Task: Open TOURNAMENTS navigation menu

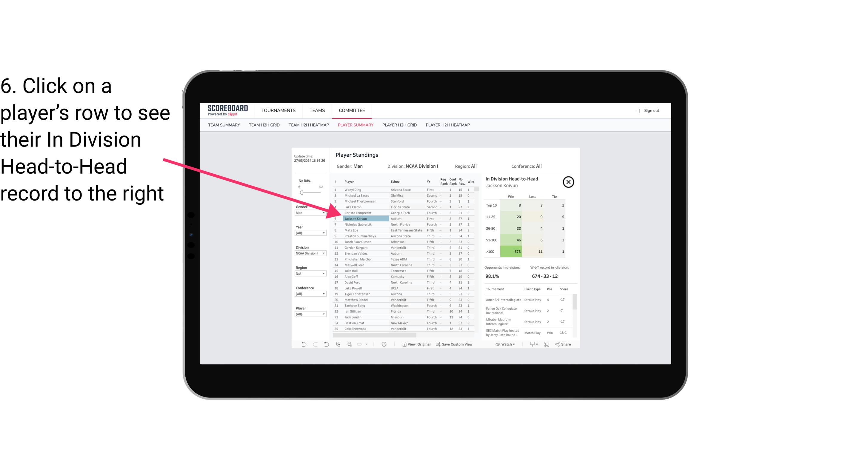Action: [279, 110]
